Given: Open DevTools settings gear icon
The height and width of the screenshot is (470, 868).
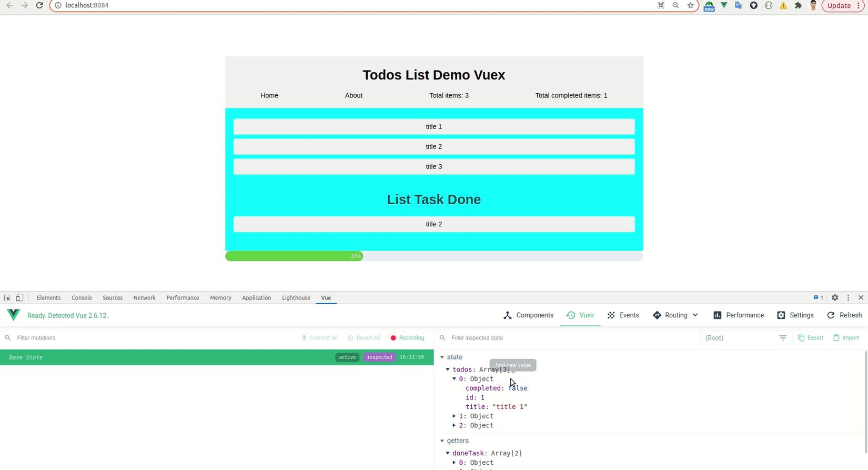Looking at the screenshot, I should (x=835, y=298).
